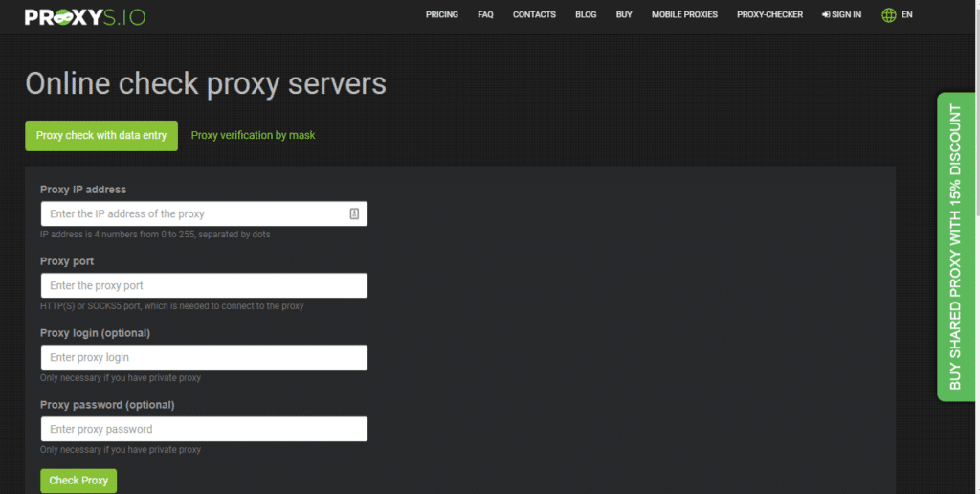
Task: Focus the Proxy password field
Action: [204, 430]
